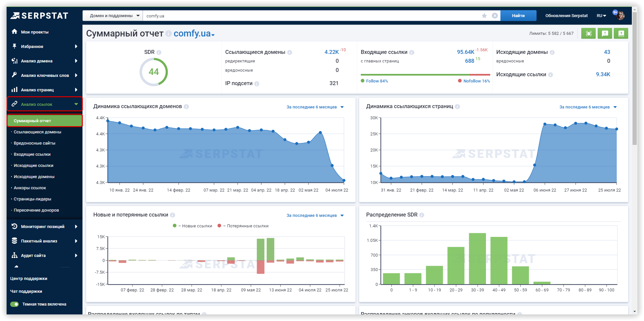This screenshot has height=321, width=644.
Task: Click the 9.34K outgoing links value
Action: (x=603, y=74)
